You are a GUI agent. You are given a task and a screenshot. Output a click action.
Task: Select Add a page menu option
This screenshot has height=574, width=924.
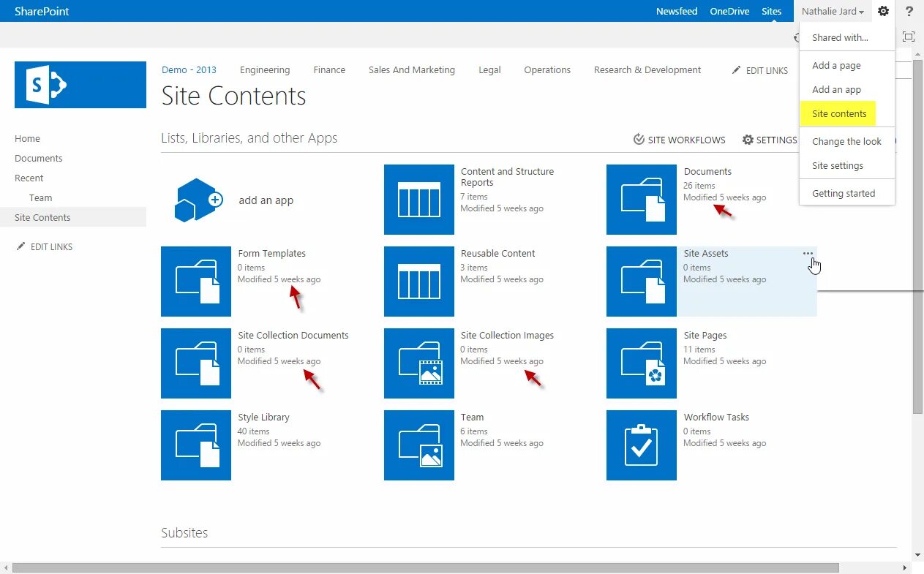(836, 65)
